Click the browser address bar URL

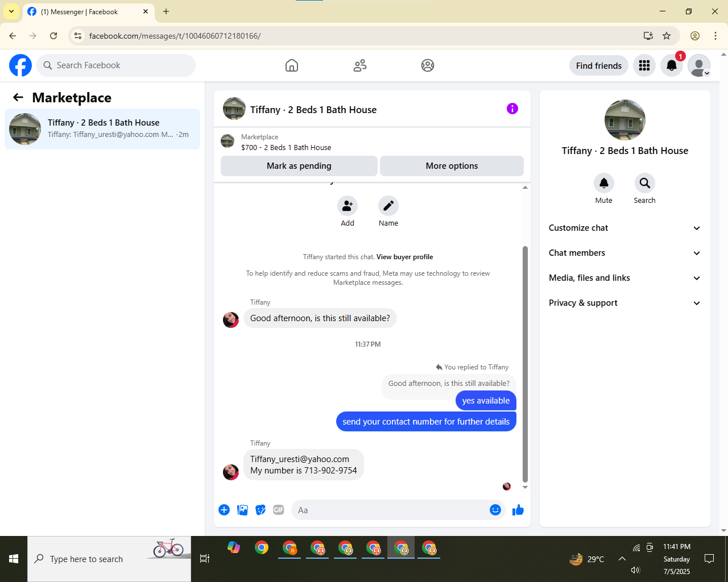[x=175, y=36]
